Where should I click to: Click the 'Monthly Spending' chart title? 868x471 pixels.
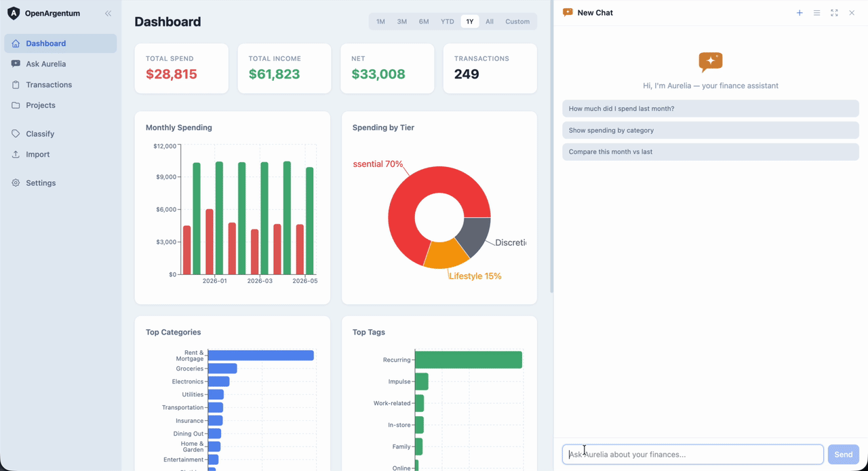[x=179, y=128]
